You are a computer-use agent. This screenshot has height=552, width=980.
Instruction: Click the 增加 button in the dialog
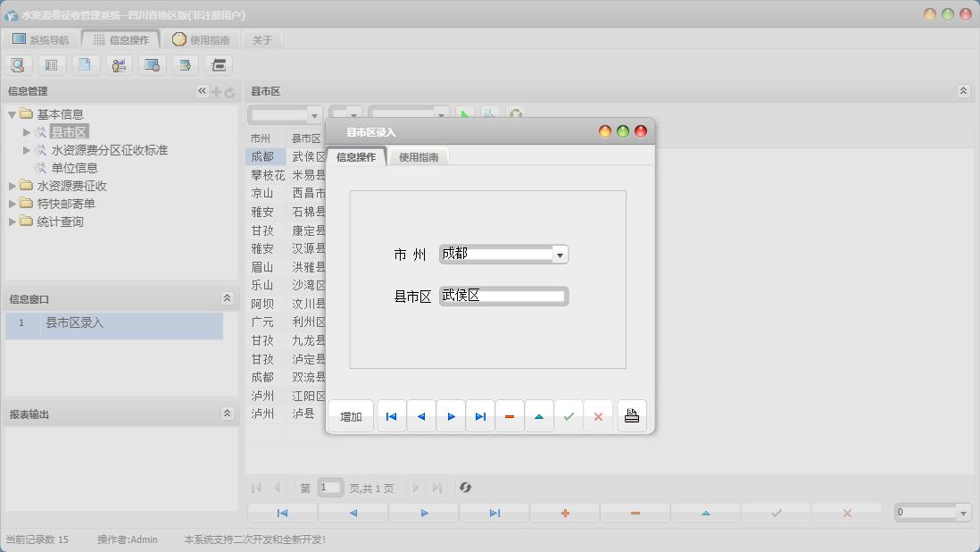(x=350, y=415)
